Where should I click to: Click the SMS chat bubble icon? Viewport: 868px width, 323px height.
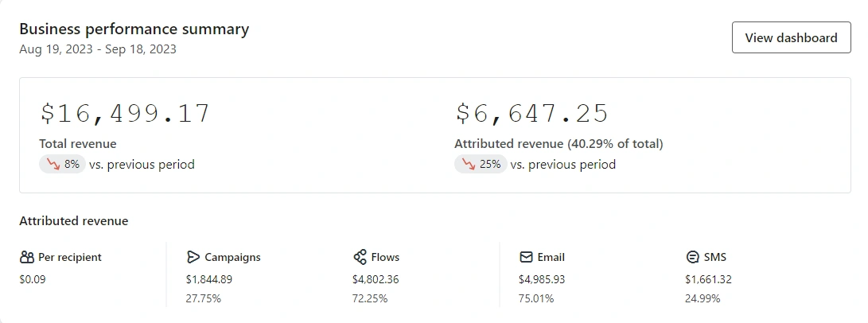click(692, 257)
